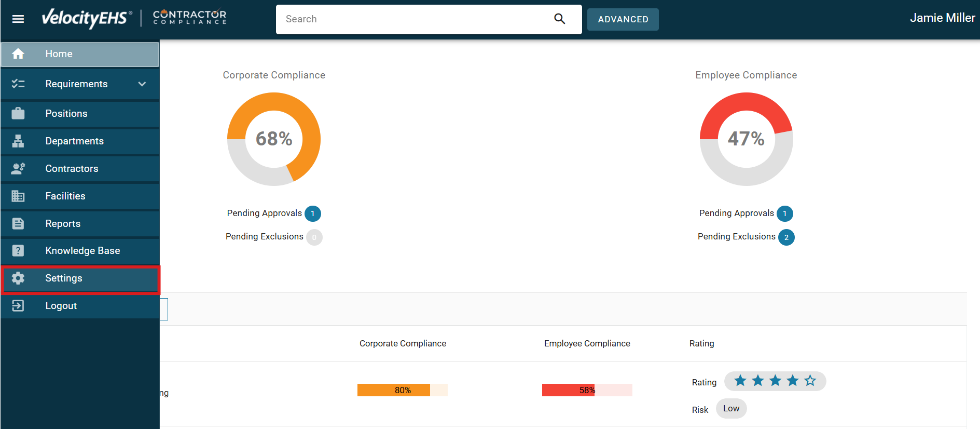Click the Contractors people icon
This screenshot has width=980, height=429.
18,169
